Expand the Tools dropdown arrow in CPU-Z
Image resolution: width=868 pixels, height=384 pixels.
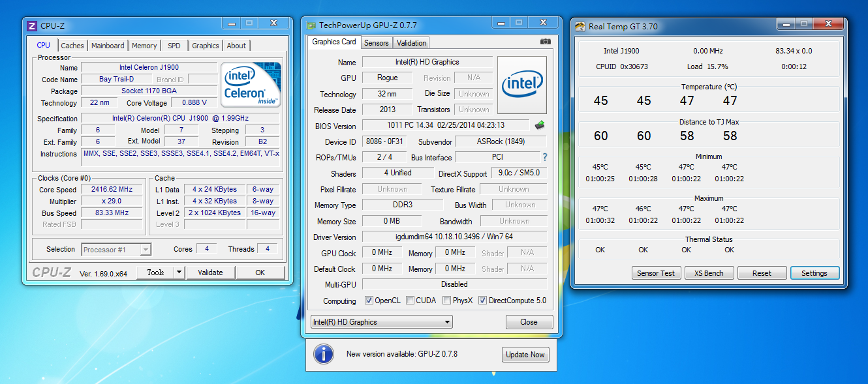coord(179,273)
